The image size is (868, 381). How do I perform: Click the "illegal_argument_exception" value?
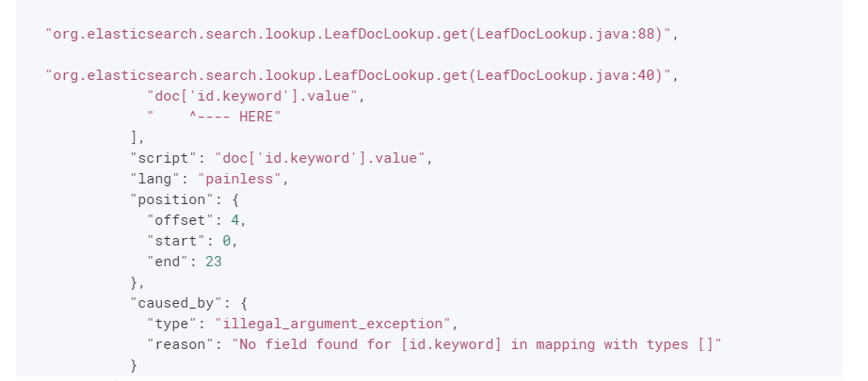click(x=335, y=324)
